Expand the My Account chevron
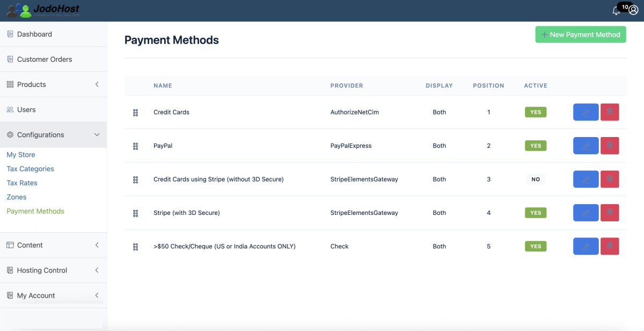The width and height of the screenshot is (644, 331). 97,296
